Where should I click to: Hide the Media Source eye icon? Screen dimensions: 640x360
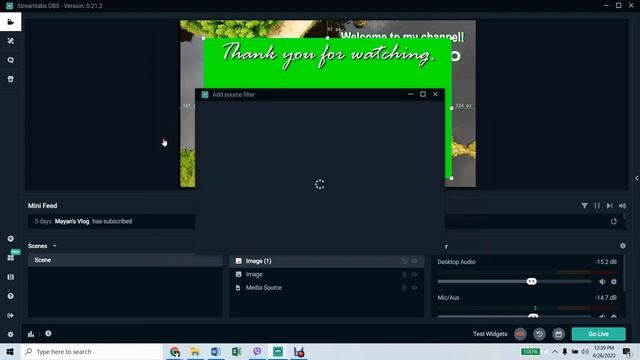tap(414, 288)
